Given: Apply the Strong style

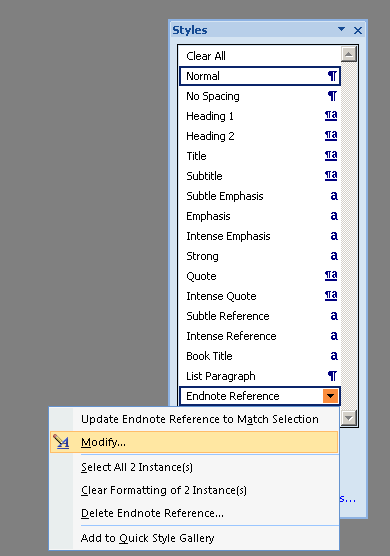Looking at the screenshot, I should (x=260, y=256).
